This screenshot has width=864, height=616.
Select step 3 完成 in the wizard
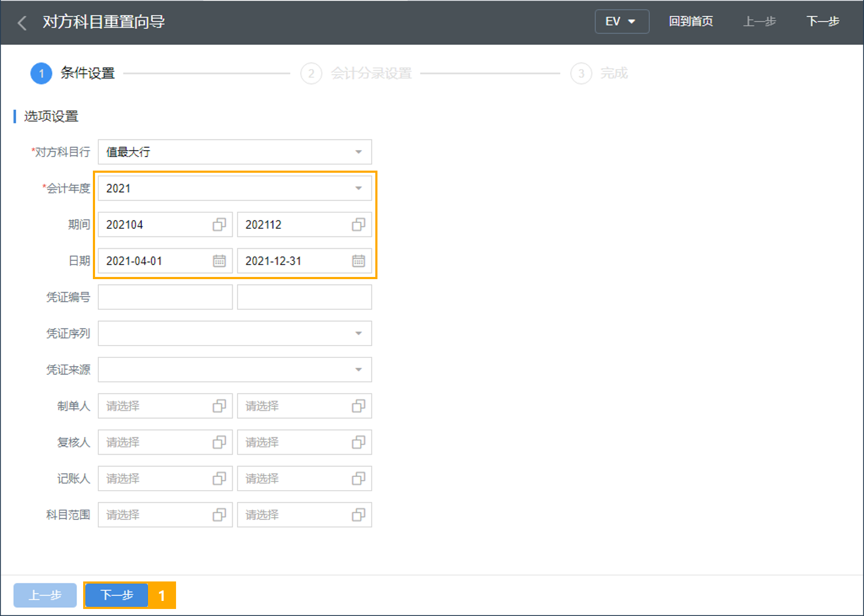tap(599, 73)
